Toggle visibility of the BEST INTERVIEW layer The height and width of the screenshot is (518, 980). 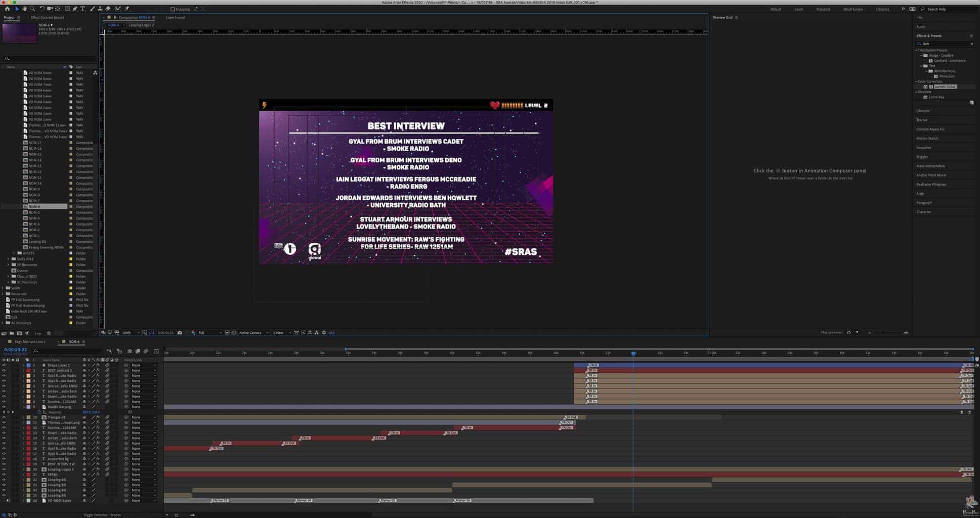[4, 464]
